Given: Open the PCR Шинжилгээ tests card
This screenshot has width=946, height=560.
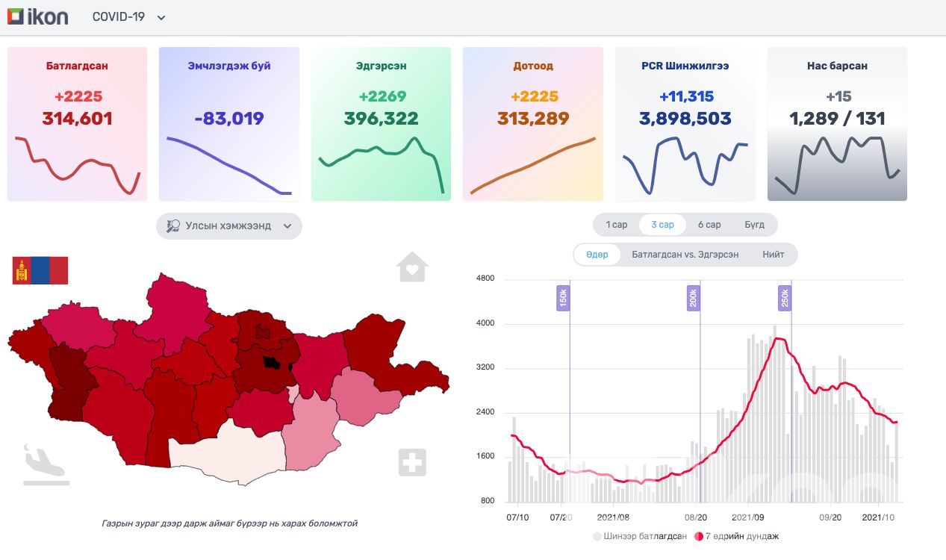Looking at the screenshot, I should [685, 124].
